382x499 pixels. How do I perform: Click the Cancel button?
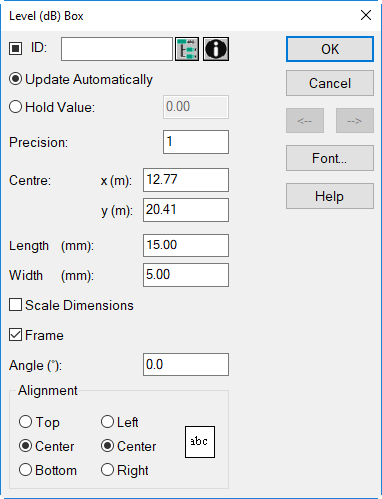pyautogui.click(x=330, y=83)
